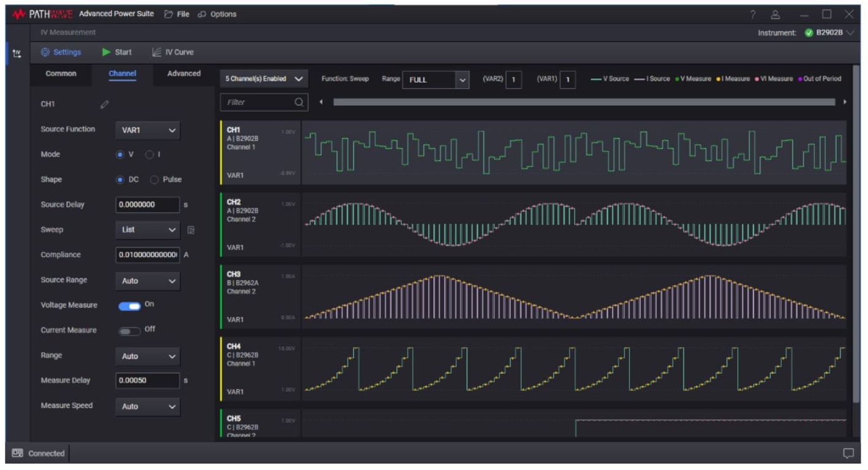Open the Range FULL dropdown

pyautogui.click(x=436, y=80)
